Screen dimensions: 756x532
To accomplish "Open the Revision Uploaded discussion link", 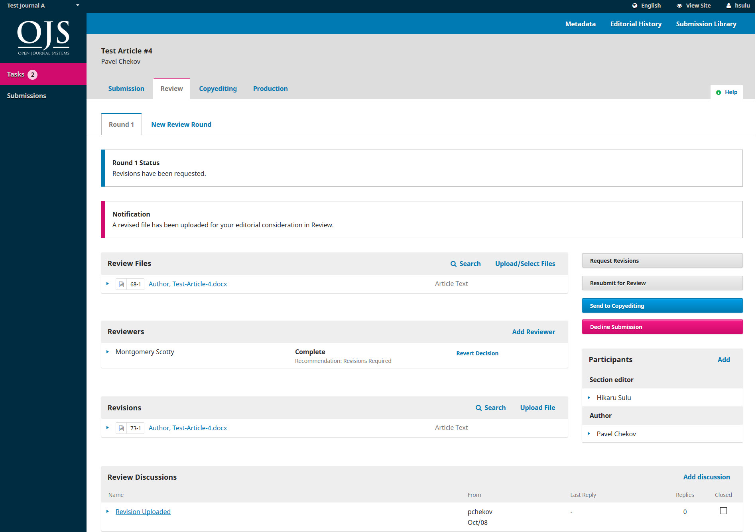I will click(x=143, y=512).
